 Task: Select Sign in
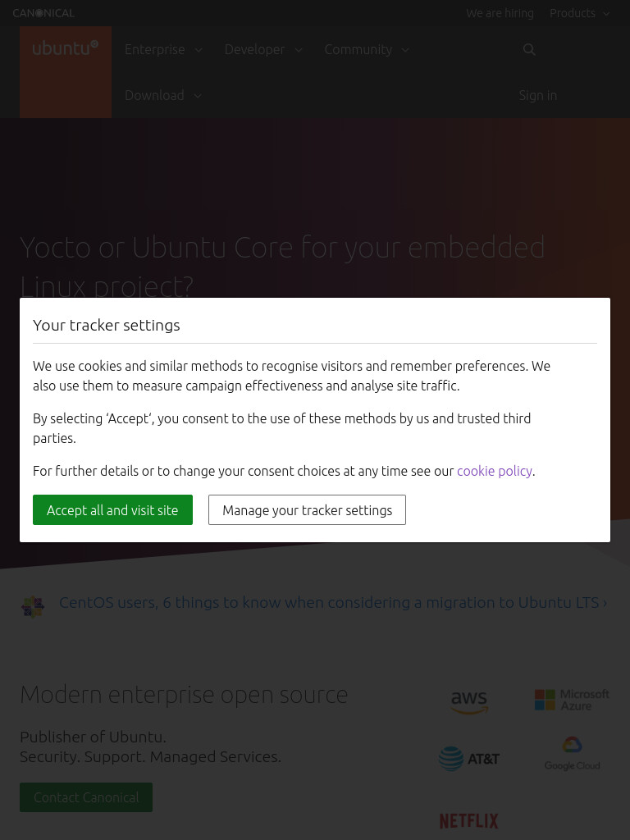click(x=538, y=95)
